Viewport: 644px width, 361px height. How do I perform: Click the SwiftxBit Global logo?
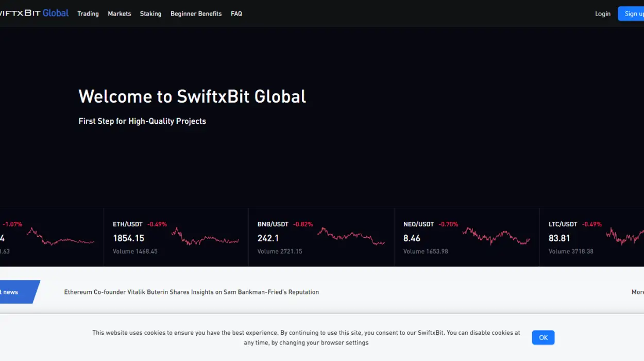(x=34, y=13)
